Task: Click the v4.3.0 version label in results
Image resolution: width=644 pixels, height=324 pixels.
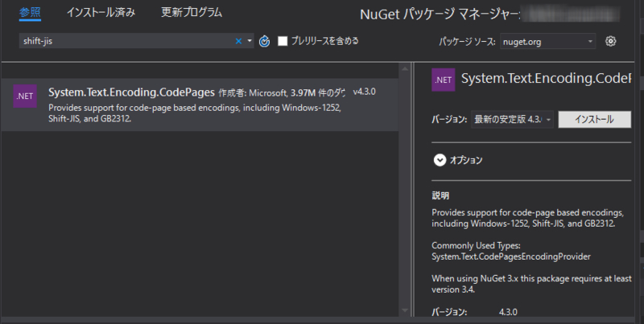Action: 365,92
